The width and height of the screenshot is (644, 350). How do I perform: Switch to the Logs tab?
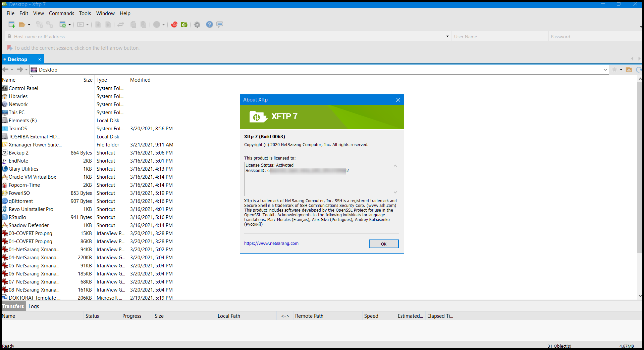tap(34, 306)
